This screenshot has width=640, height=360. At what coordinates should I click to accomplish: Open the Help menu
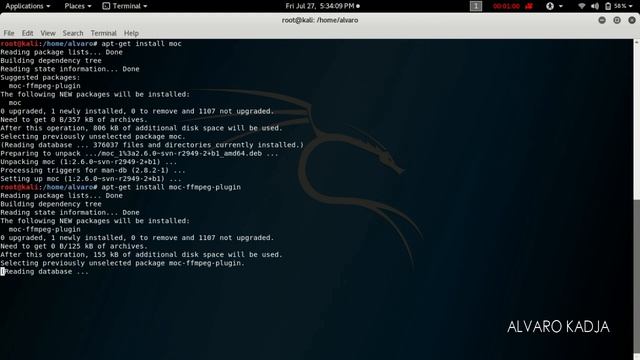click(131, 33)
